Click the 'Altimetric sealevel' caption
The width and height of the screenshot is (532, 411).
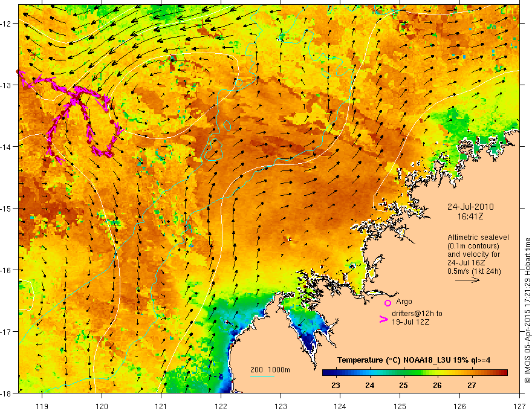click(478, 238)
